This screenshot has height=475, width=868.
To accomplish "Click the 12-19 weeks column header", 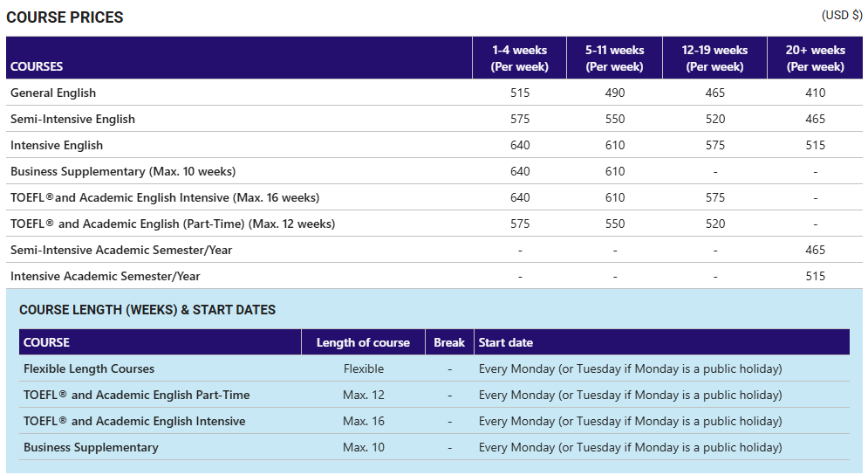I will (714, 59).
